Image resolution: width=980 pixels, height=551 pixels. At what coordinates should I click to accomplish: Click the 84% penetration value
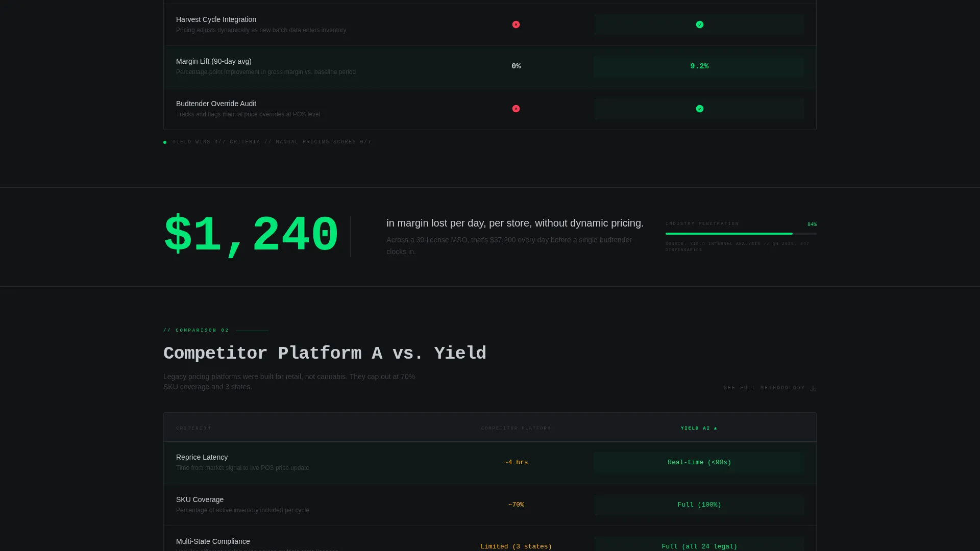pyautogui.click(x=812, y=224)
